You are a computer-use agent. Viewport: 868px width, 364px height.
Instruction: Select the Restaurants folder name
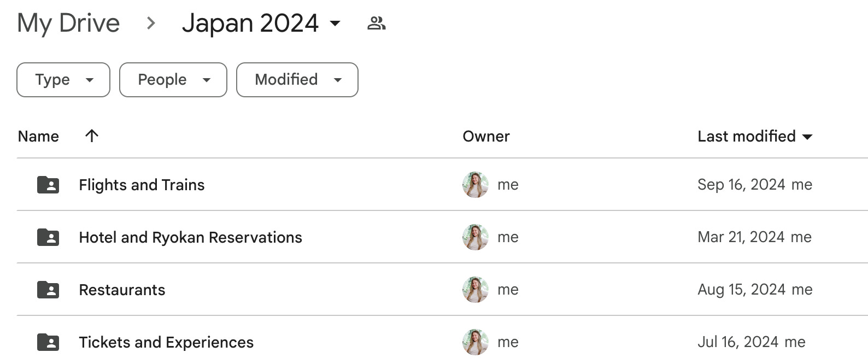tap(122, 290)
